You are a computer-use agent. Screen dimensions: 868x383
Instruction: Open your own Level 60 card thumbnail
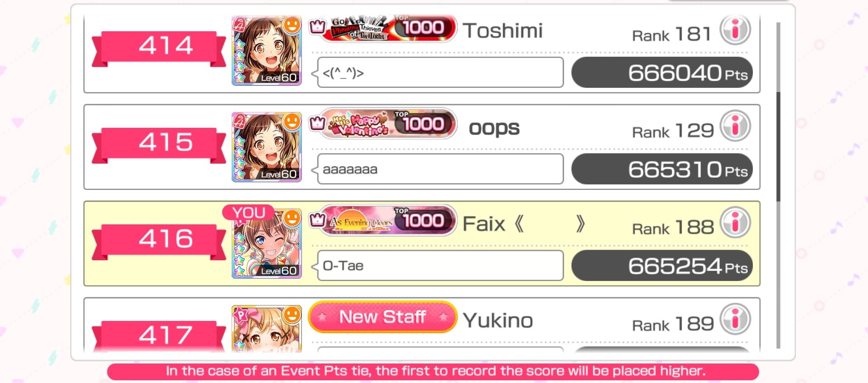[267, 244]
